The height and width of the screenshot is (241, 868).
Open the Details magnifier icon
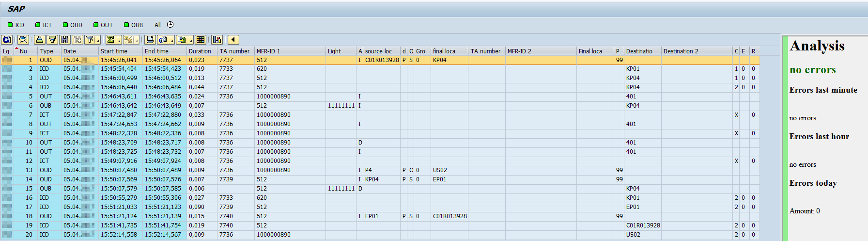[23, 40]
